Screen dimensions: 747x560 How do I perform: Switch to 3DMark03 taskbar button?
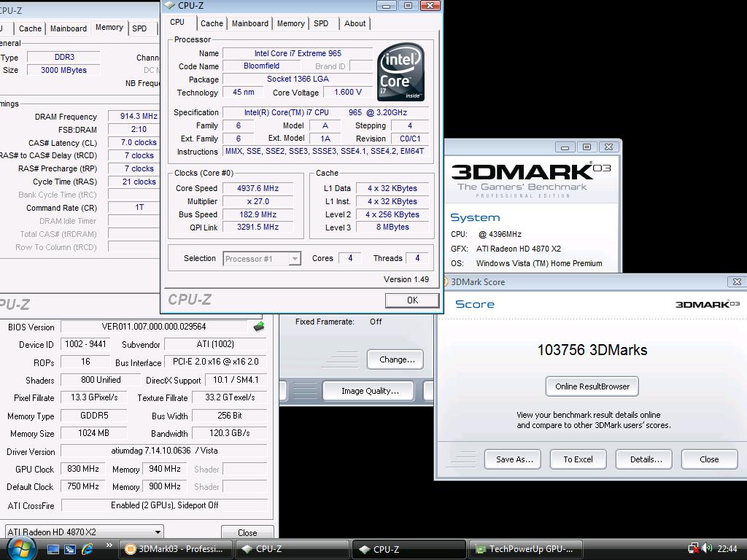pos(176,549)
